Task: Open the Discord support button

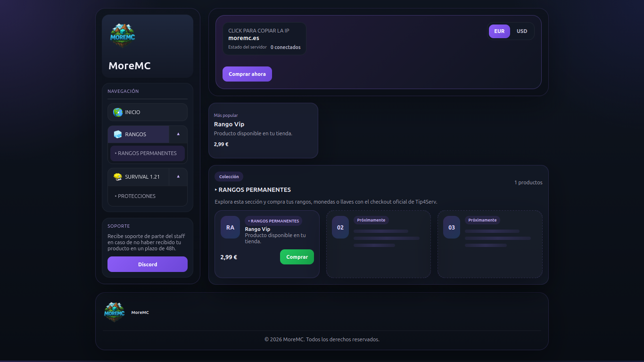Action: pos(147,264)
